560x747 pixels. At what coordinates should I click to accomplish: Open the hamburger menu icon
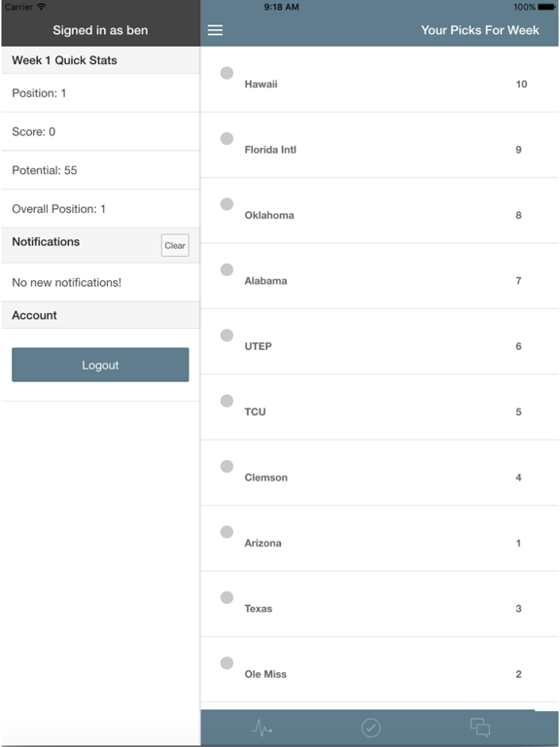click(215, 30)
